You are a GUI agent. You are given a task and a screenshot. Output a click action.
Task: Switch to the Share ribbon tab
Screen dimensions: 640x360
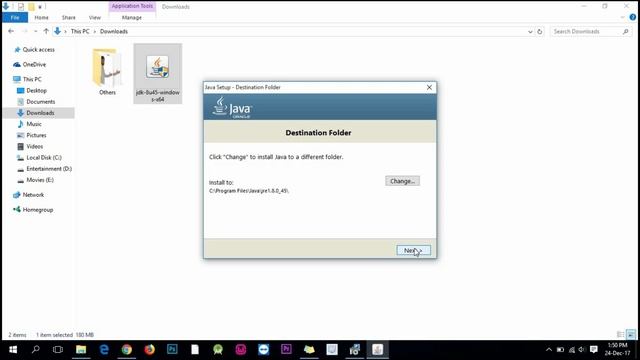tap(69, 18)
